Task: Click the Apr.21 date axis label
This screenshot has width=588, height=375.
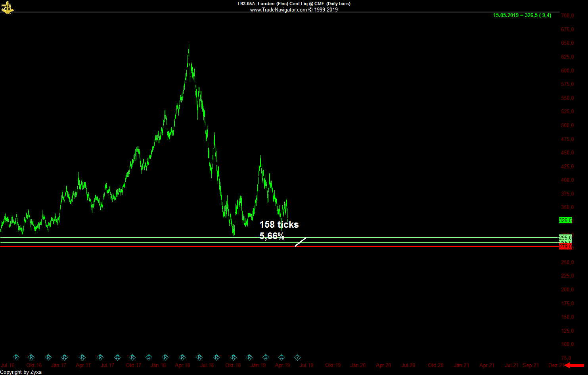Action: pos(487,365)
